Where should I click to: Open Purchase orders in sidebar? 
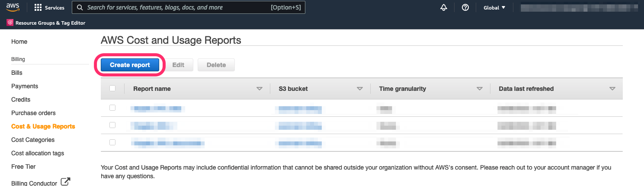[x=33, y=113]
